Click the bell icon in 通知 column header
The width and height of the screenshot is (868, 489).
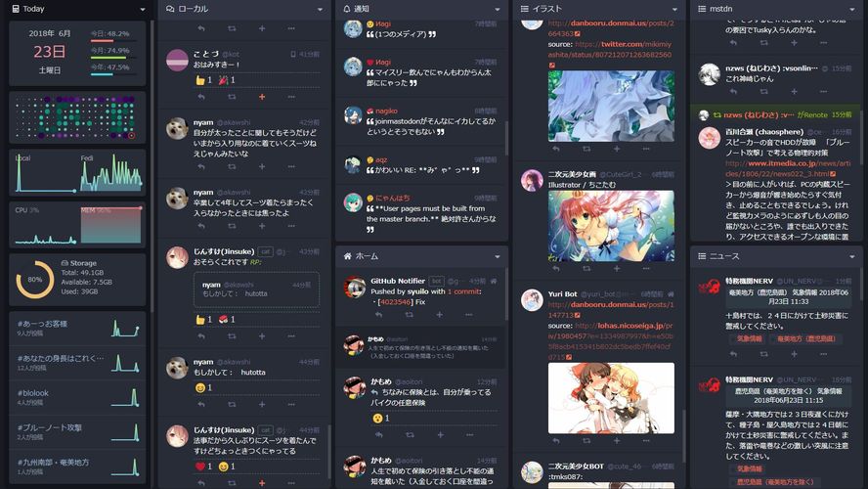(347, 9)
